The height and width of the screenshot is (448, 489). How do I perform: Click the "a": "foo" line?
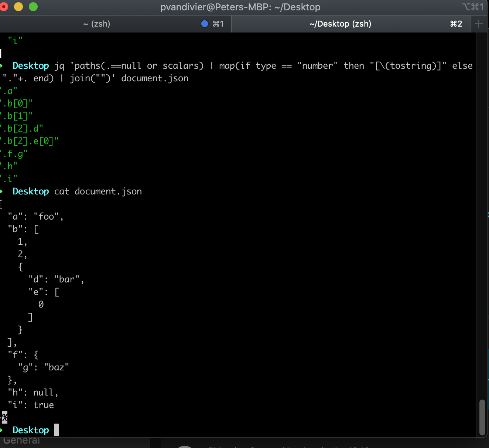[x=36, y=217]
